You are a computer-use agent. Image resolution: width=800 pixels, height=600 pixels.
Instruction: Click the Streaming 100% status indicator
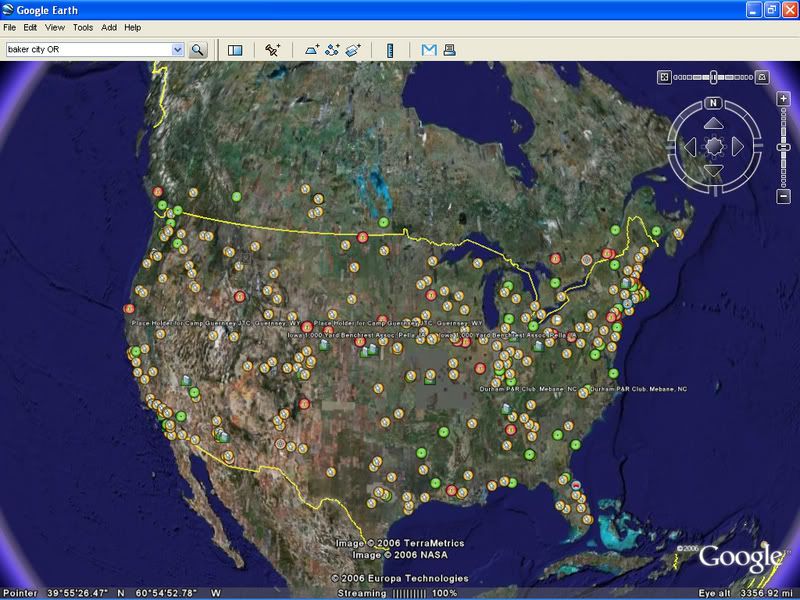coord(397,593)
